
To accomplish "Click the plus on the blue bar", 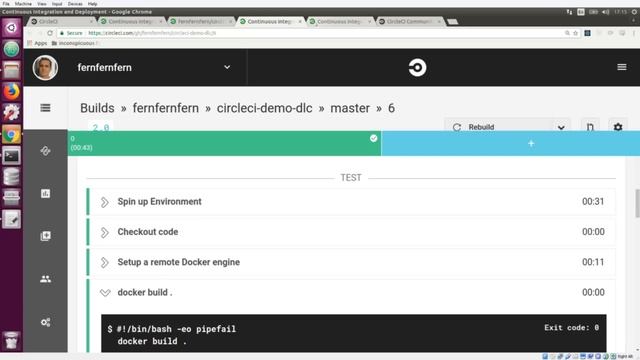I will pos(531,143).
